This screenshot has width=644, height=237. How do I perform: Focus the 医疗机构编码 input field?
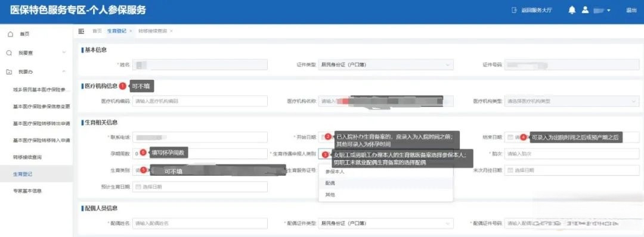200,101
